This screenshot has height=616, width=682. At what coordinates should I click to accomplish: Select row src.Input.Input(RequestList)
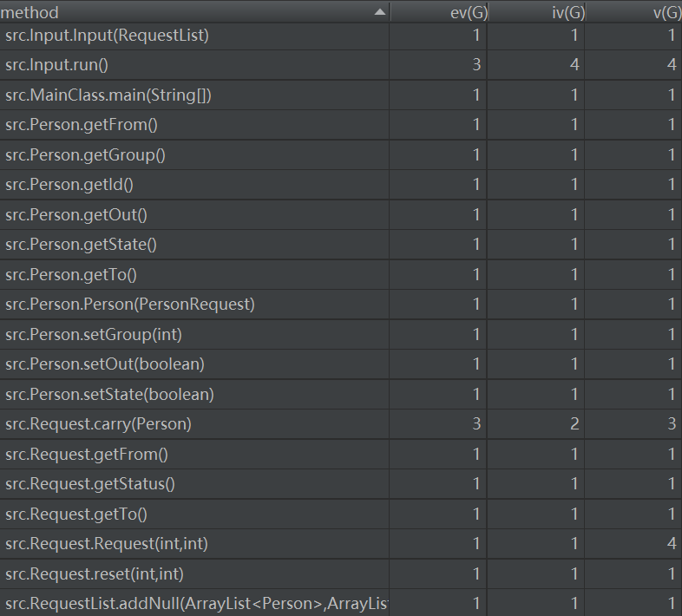click(341, 36)
